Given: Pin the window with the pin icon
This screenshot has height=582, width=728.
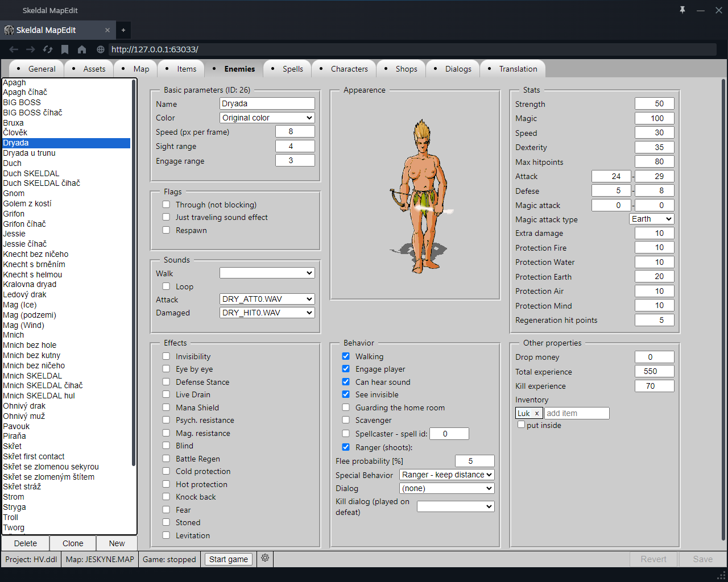Looking at the screenshot, I should 682,10.
